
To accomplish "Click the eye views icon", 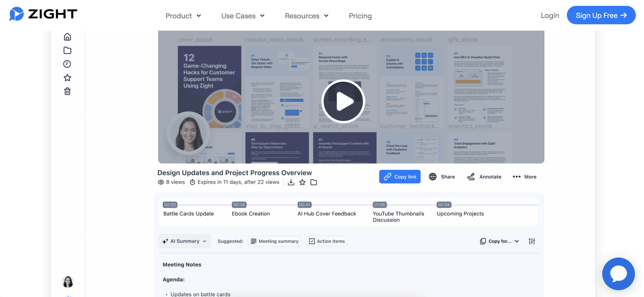I will click(x=161, y=182).
